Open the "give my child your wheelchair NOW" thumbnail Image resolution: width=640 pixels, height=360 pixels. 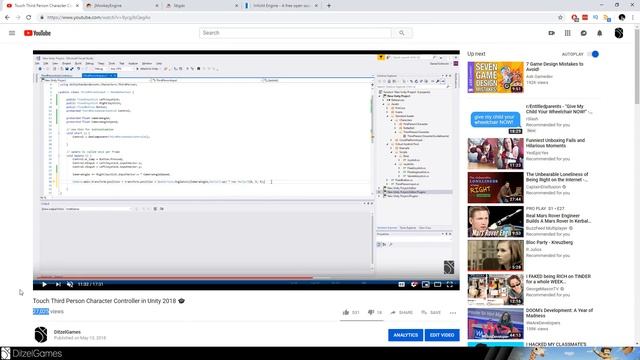pos(496,119)
